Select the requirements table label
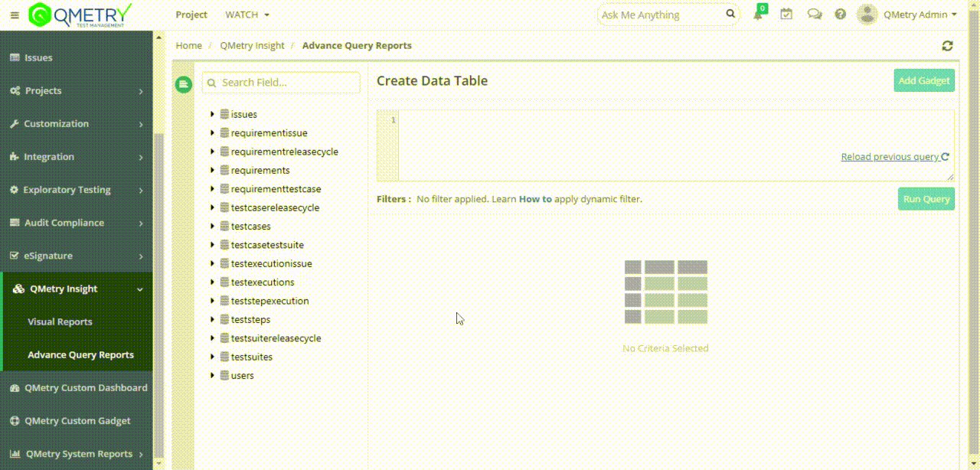The width and height of the screenshot is (980, 470). pyautogui.click(x=260, y=171)
